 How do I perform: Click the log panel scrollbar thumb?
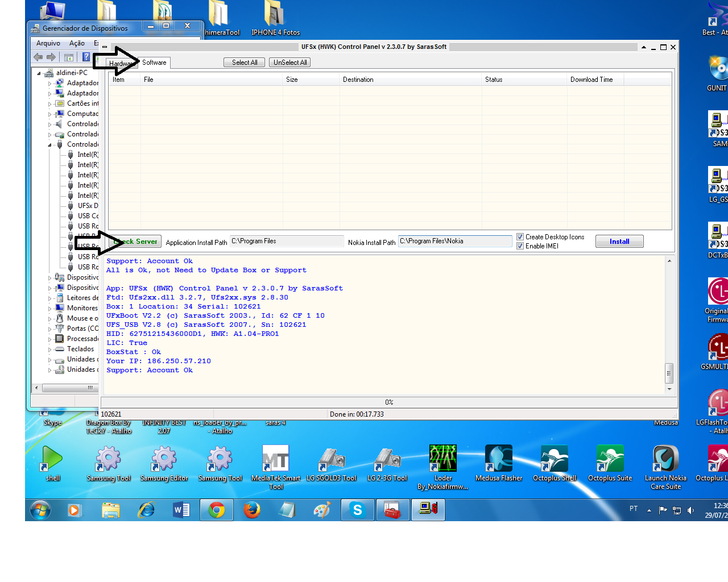669,373
